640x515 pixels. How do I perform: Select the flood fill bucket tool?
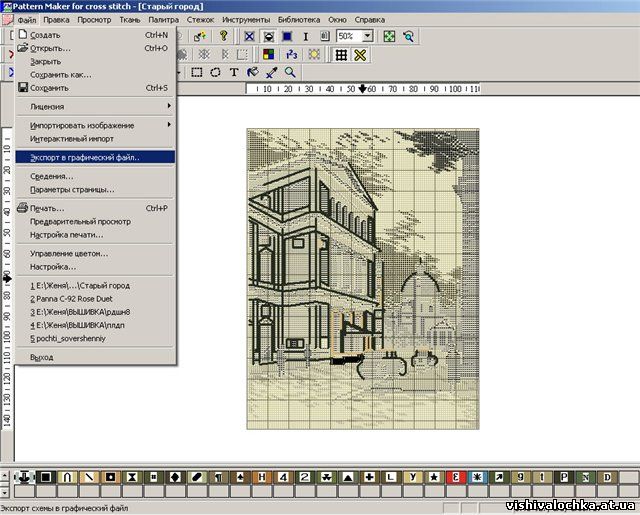253,73
